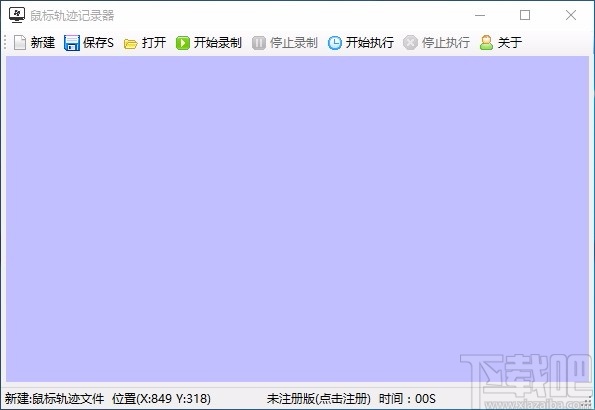Select the 新建 toolbar label
The height and width of the screenshot is (410, 595).
43,43
